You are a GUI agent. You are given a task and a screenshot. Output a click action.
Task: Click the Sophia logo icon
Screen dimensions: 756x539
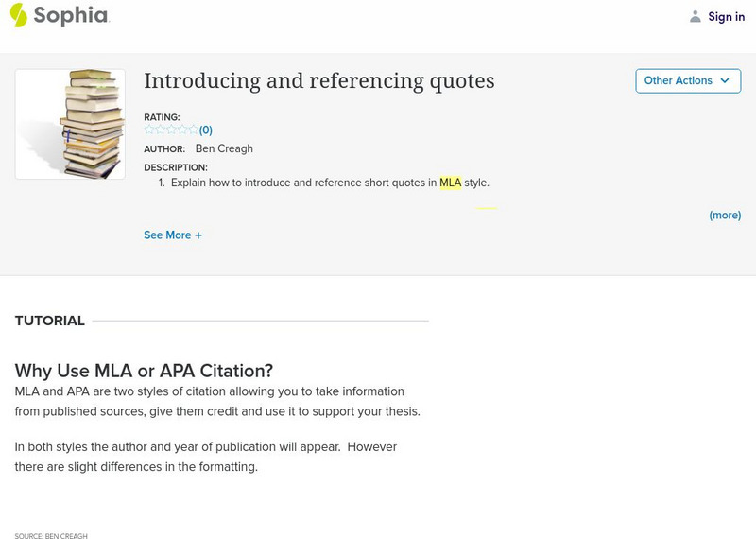18,15
